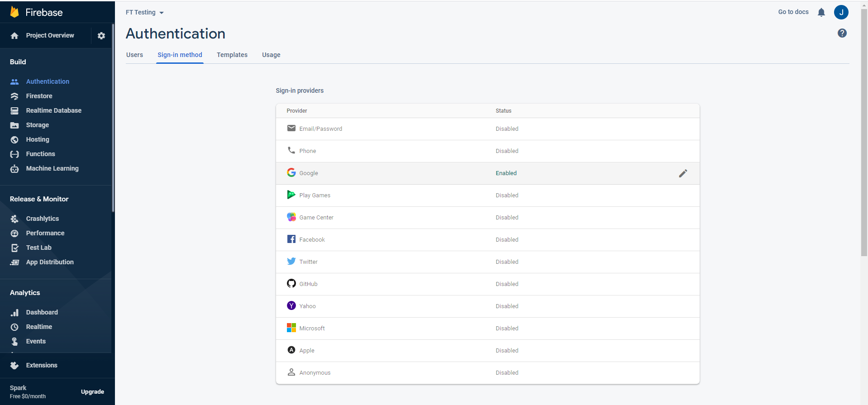Click the Twitter bird icon in providers
The image size is (868, 405).
[x=291, y=261]
